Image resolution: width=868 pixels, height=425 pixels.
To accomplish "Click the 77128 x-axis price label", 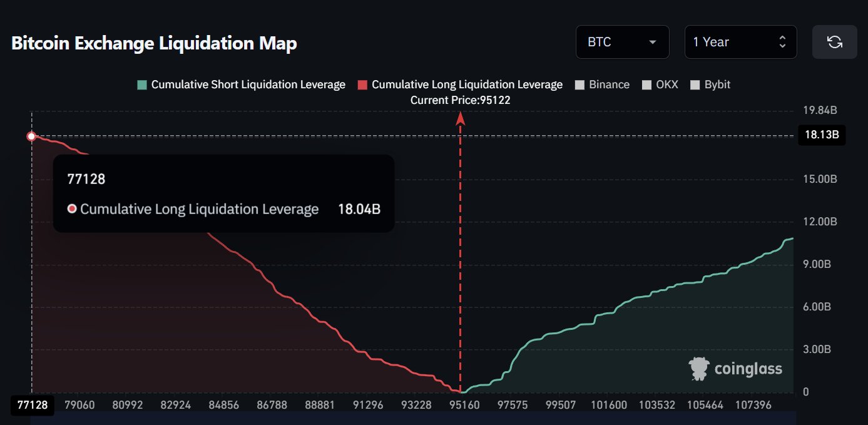I will tap(32, 405).
